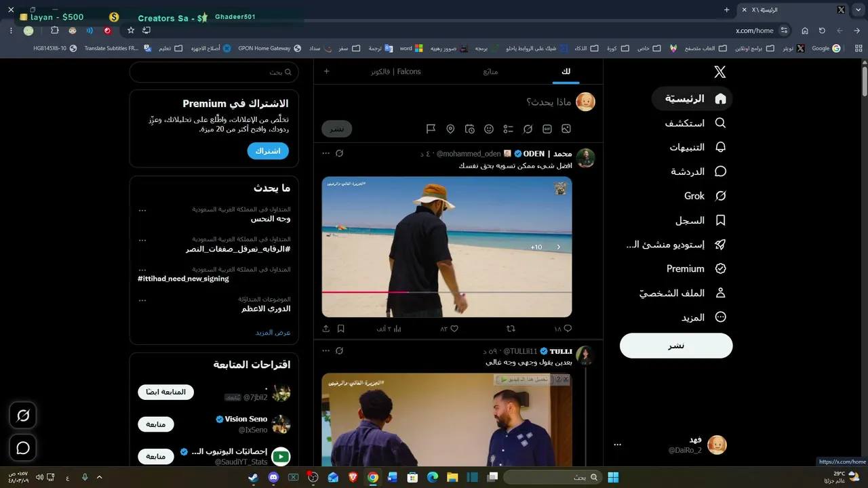The height and width of the screenshot is (488, 868).
Task: Add a GIF to the post
Action: (x=547, y=129)
